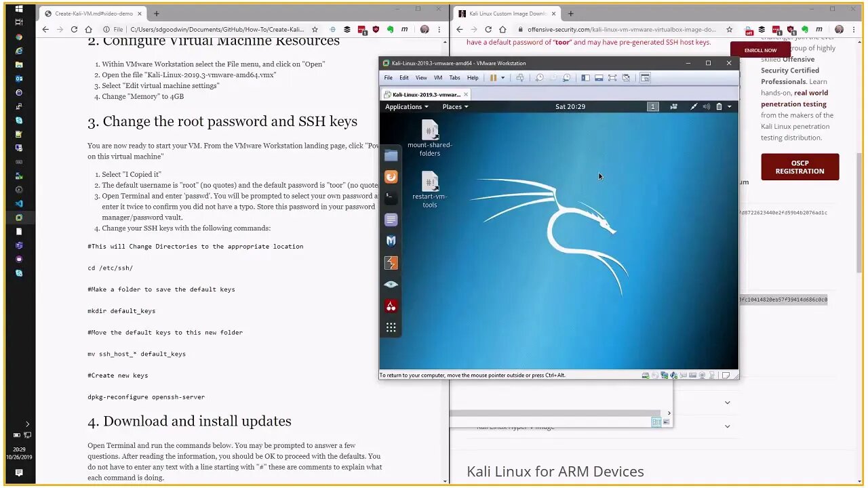Click the video recorder icon in Kali top bar
868x488 pixels.
(x=673, y=106)
